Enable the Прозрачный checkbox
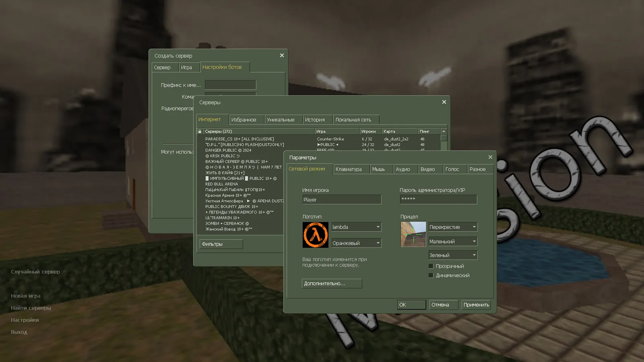This screenshot has width=644, height=362. click(431, 266)
